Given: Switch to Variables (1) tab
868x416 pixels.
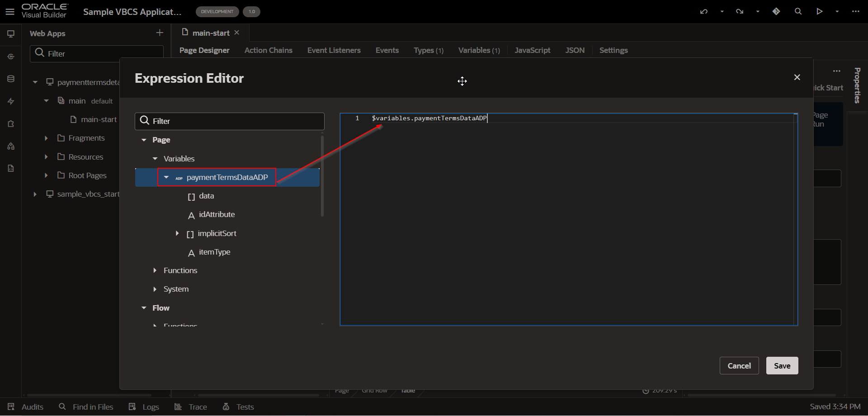Looking at the screenshot, I should tap(479, 50).
